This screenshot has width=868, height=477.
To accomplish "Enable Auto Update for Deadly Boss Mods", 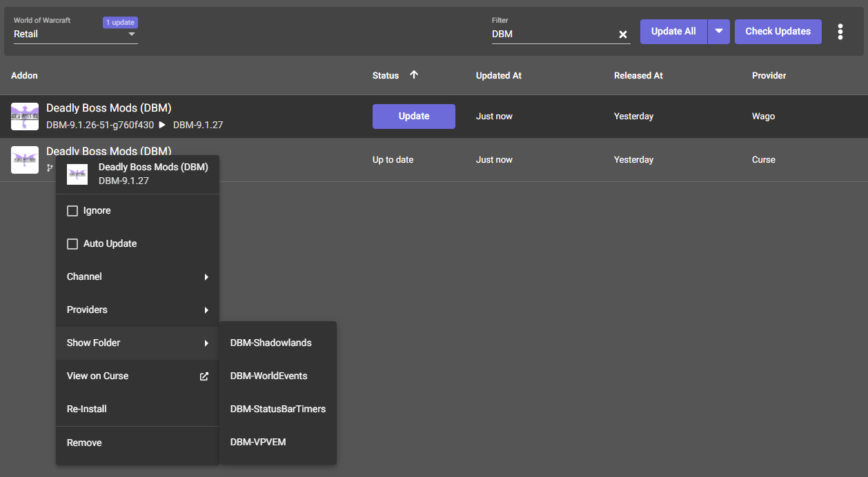I will (72, 243).
